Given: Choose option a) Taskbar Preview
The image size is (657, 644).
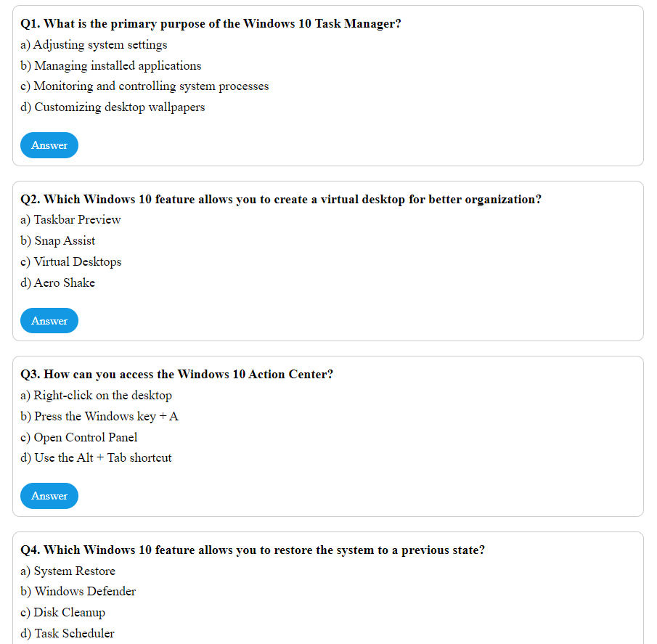Looking at the screenshot, I should coord(71,219).
